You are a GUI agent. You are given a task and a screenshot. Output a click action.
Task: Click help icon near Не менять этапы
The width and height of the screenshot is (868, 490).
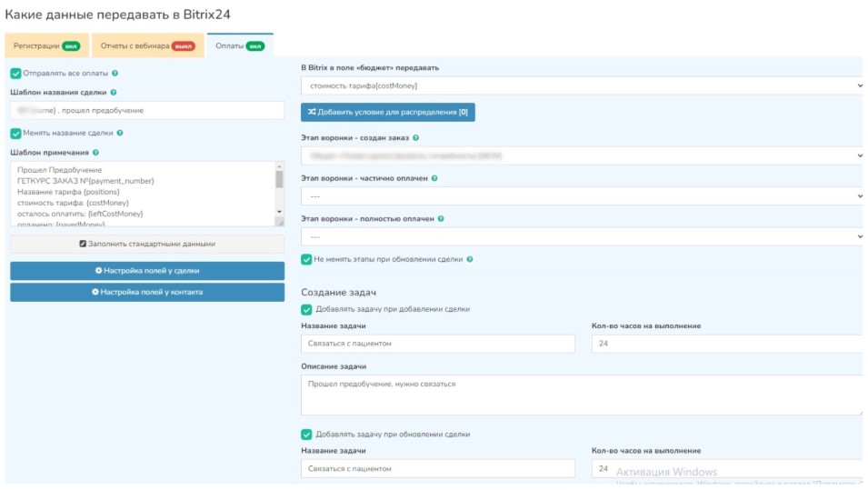pyautogui.click(x=468, y=259)
